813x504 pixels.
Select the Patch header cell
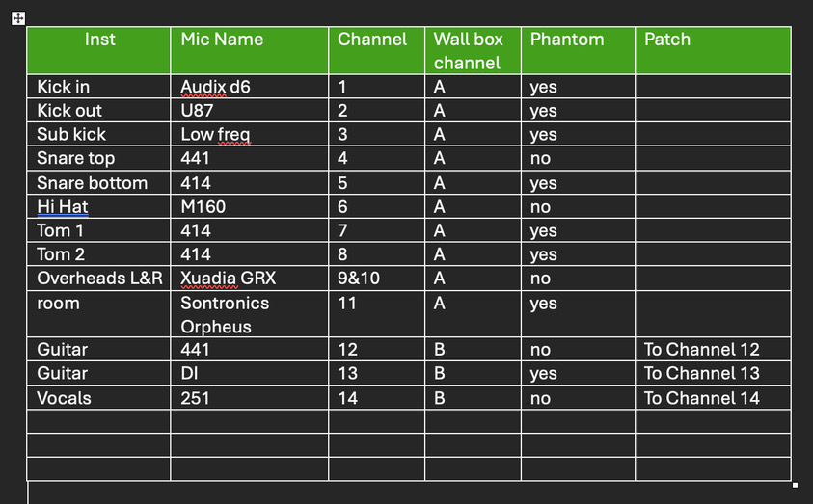[667, 40]
